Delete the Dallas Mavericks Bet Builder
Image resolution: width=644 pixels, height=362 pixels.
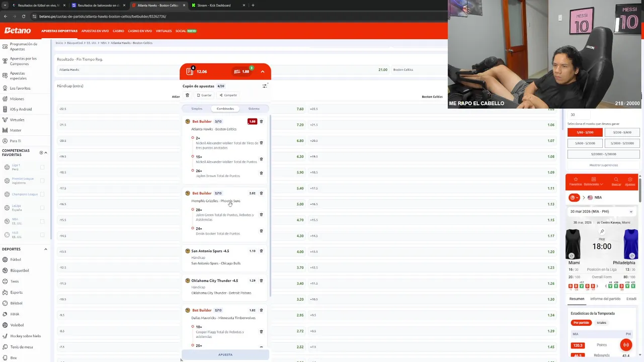(261, 310)
